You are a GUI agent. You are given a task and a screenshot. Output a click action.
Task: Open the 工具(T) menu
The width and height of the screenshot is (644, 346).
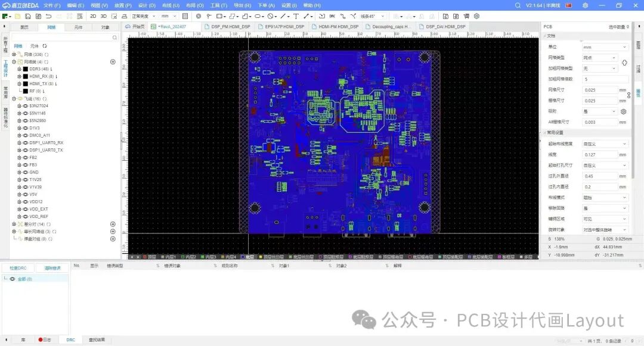click(x=218, y=5)
